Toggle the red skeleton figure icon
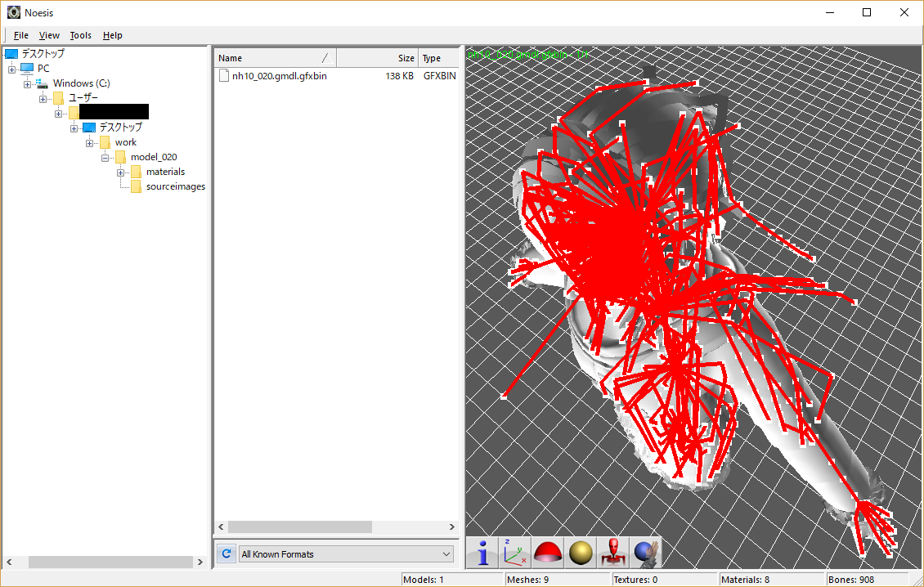The height and width of the screenshot is (587, 924). pyautogui.click(x=612, y=553)
